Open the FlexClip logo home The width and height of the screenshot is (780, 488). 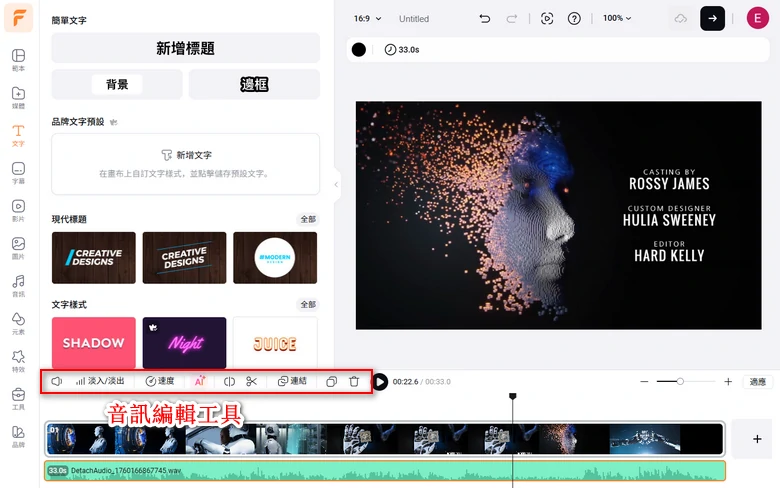(x=18, y=18)
